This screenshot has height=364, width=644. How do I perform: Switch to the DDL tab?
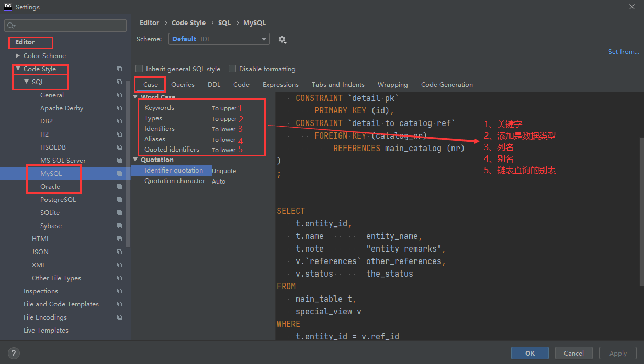214,84
